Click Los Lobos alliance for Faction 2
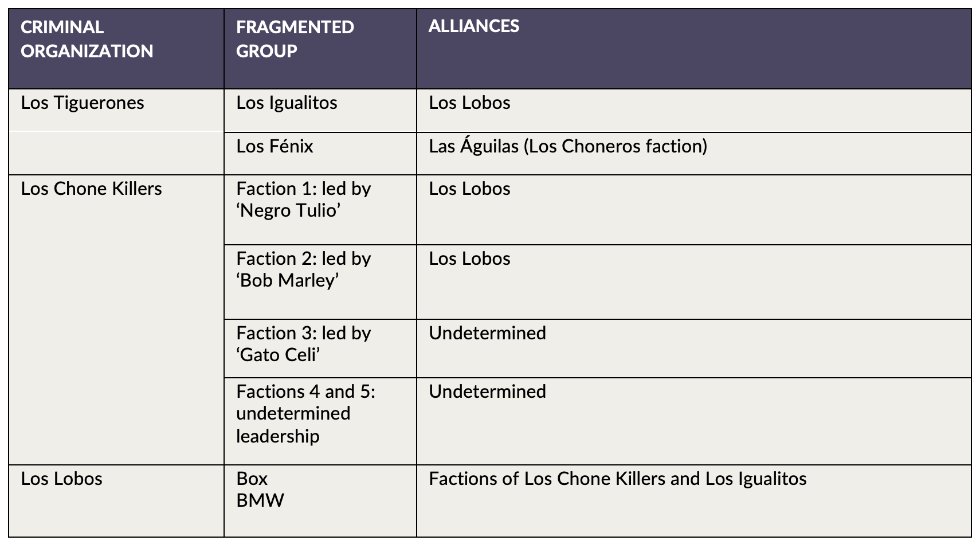 (x=469, y=259)
